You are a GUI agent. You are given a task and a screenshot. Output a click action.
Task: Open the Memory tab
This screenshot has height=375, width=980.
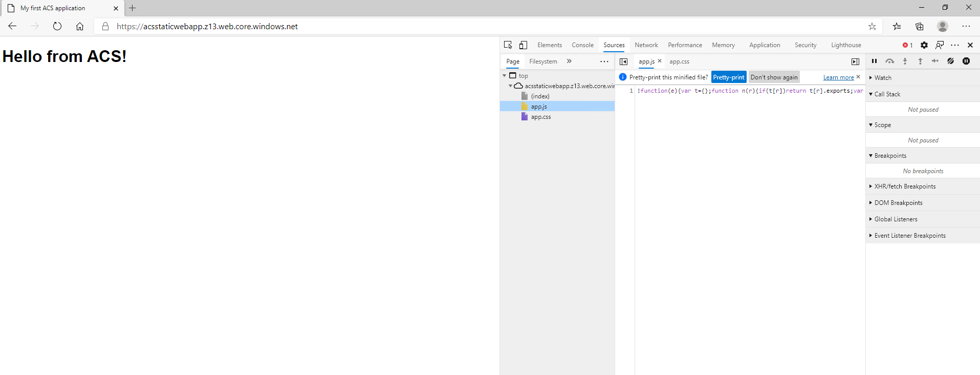pos(723,45)
